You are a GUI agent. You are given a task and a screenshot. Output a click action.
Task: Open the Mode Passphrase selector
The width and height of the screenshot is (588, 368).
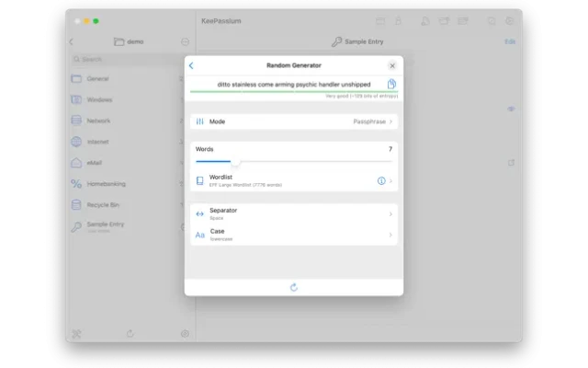(372, 121)
